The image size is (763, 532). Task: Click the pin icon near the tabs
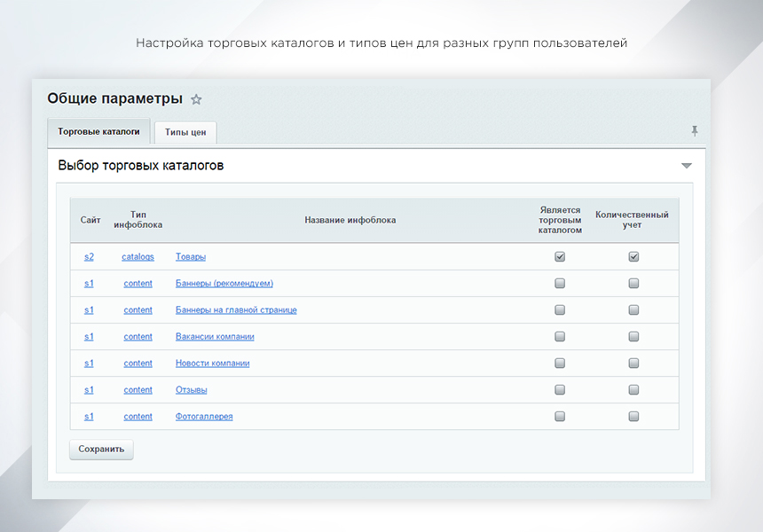coord(695,130)
